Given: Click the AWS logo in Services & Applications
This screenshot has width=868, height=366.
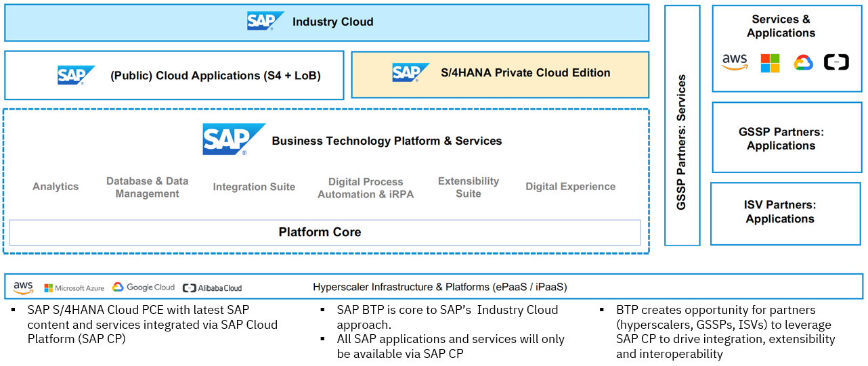Looking at the screenshot, I should (x=735, y=63).
